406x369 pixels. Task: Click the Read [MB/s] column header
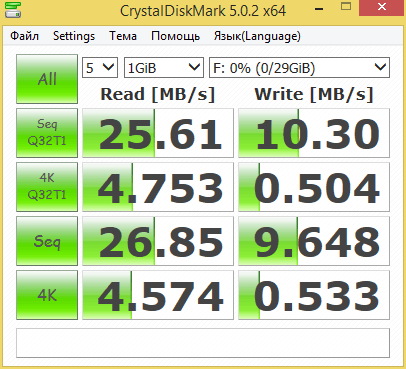158,94
